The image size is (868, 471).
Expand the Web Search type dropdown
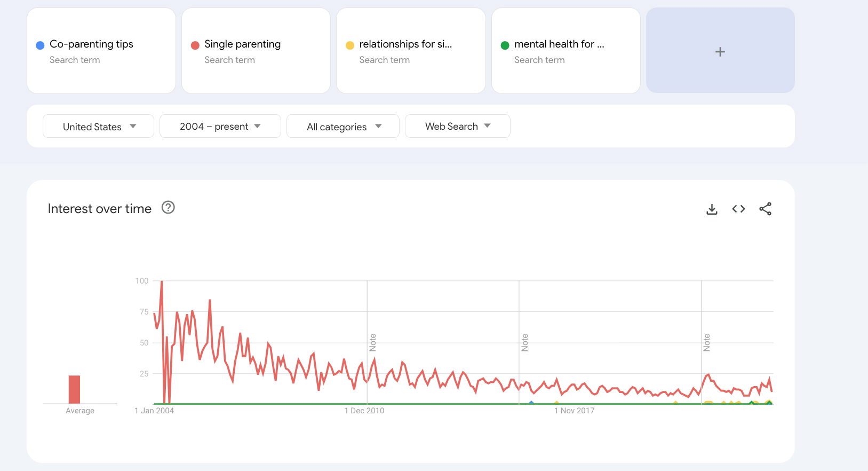[x=457, y=127]
